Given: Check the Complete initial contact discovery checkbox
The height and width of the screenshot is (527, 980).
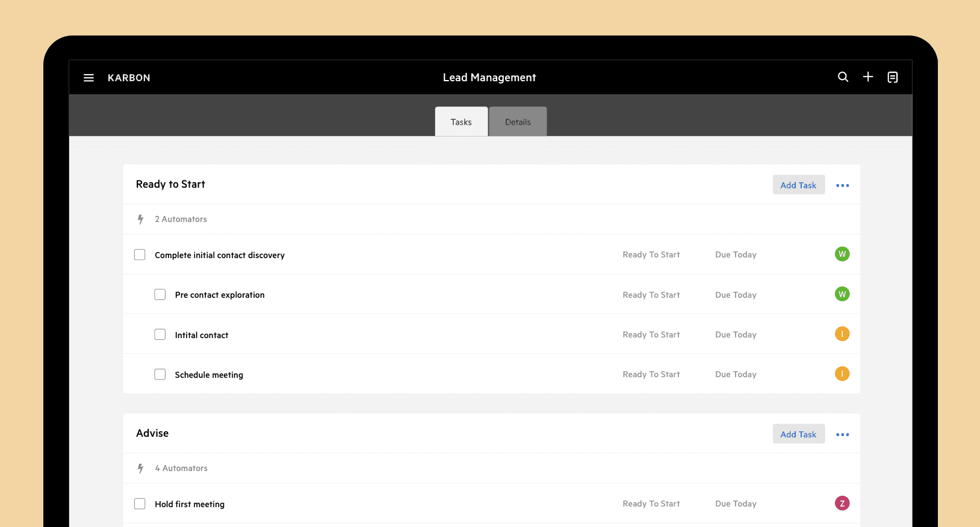Looking at the screenshot, I should (x=140, y=255).
